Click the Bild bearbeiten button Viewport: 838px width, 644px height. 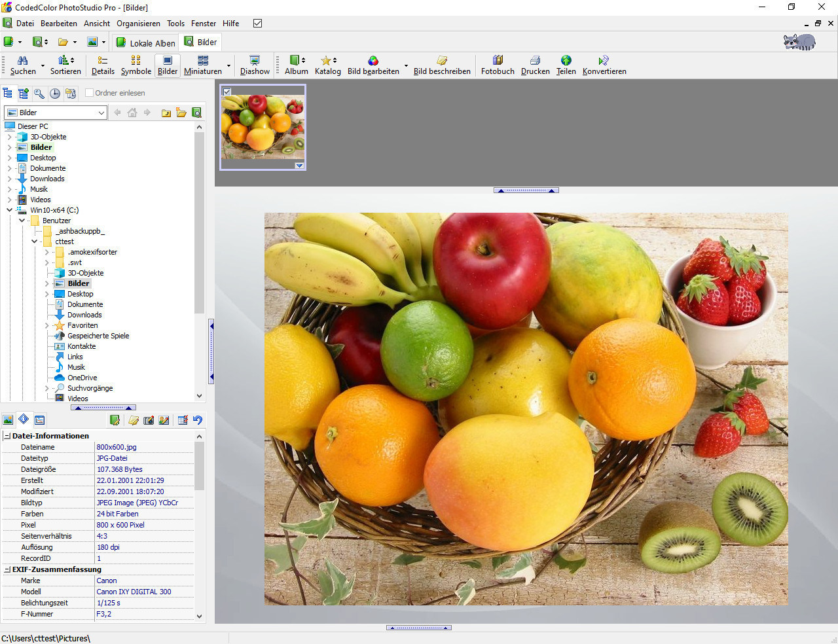(373, 65)
